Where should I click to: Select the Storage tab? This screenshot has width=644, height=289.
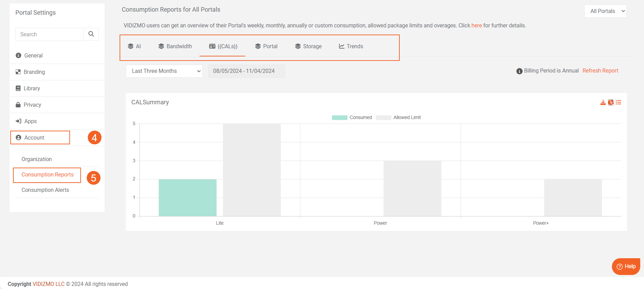308,47
